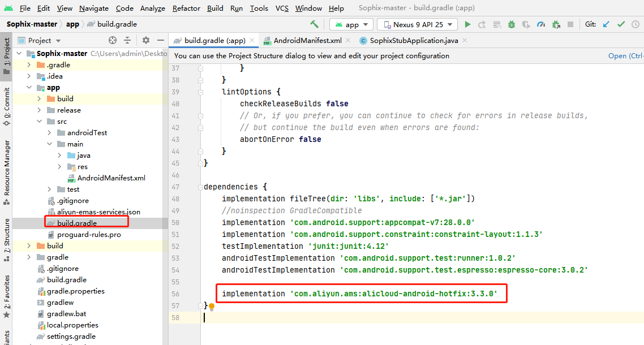Click the yellow lightbulb on line 57
Image resolution: width=644 pixels, height=345 pixels.
pyautogui.click(x=212, y=307)
